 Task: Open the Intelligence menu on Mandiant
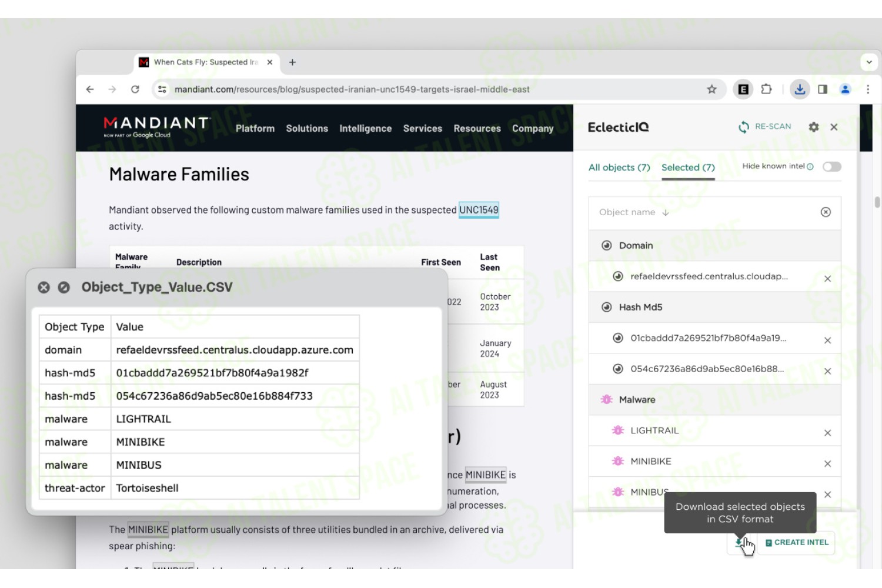[365, 129]
